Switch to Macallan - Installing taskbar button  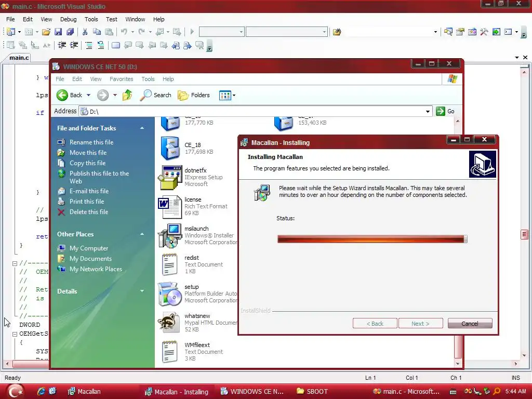coord(177,392)
